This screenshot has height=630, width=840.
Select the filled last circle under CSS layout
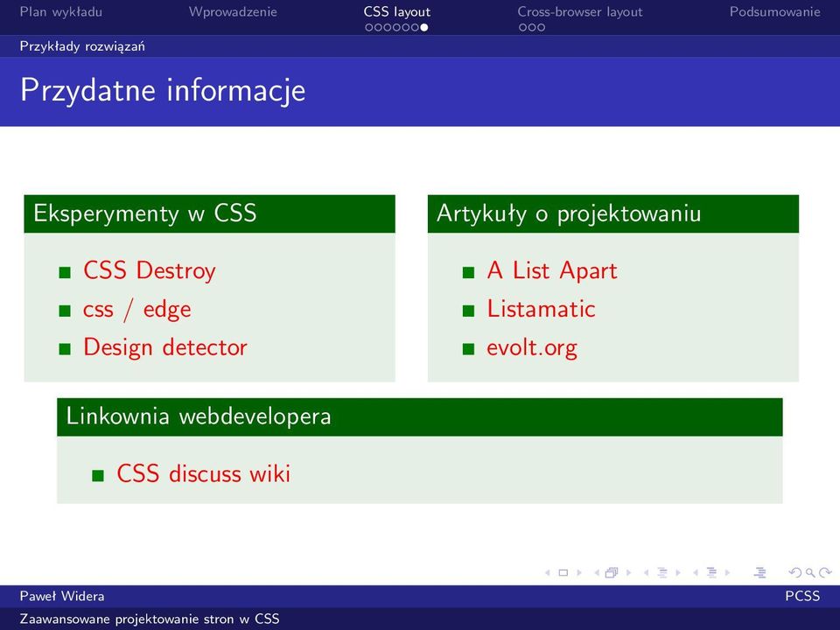coord(423,27)
